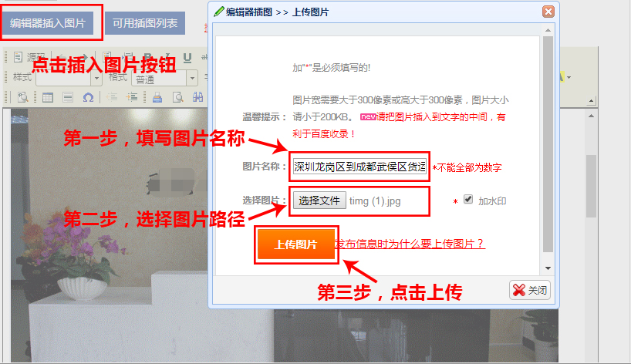Click the 选择文件 file chooser button

tap(319, 201)
